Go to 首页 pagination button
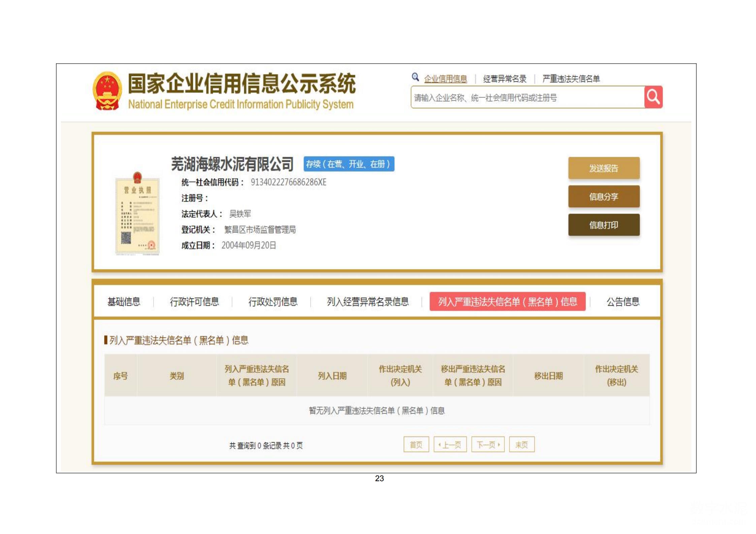This screenshot has height=534, width=756. click(416, 444)
